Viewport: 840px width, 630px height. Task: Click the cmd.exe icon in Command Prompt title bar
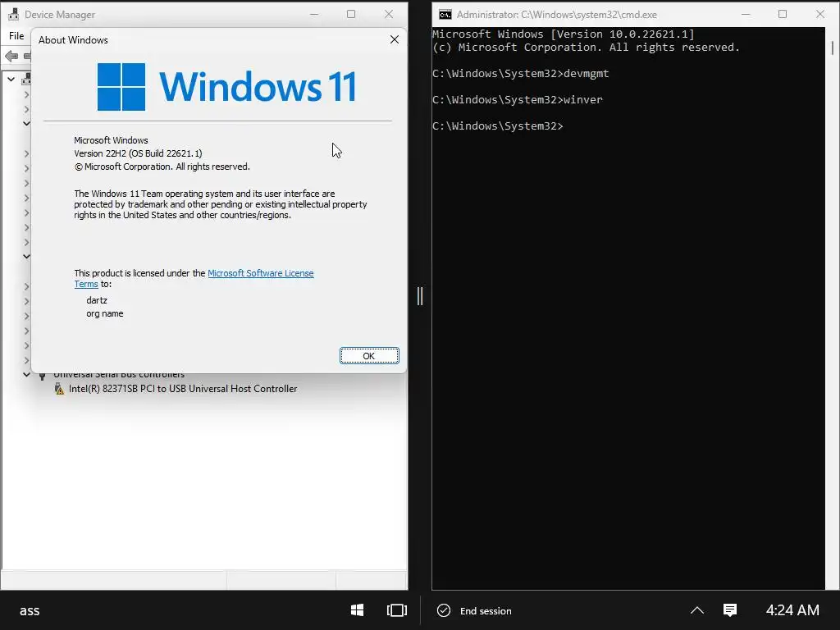click(445, 15)
